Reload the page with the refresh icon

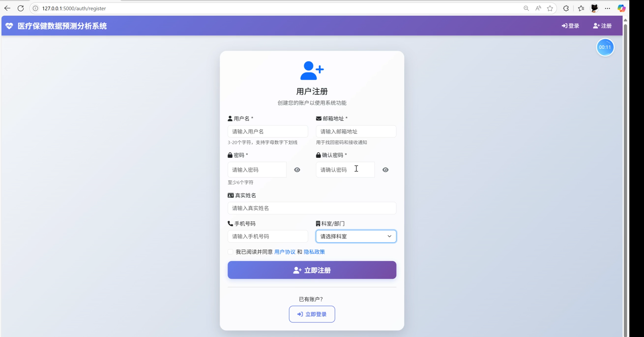(21, 8)
